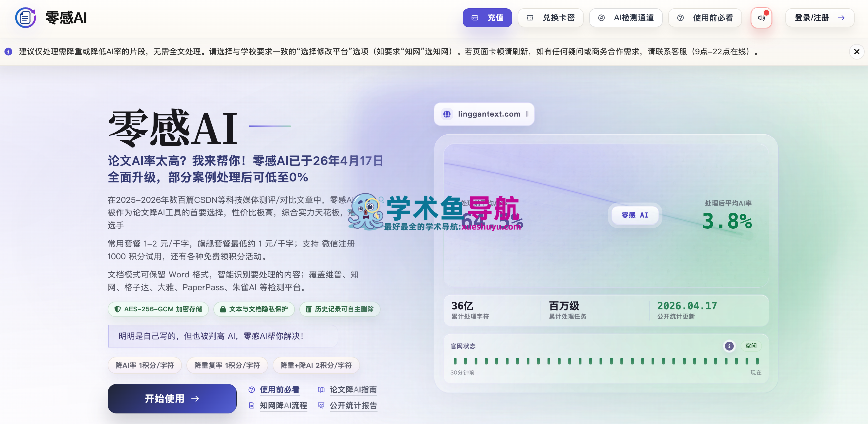The height and width of the screenshot is (424, 868).
Task: Click the ticket icon in 兑换卡密
Action: point(530,18)
